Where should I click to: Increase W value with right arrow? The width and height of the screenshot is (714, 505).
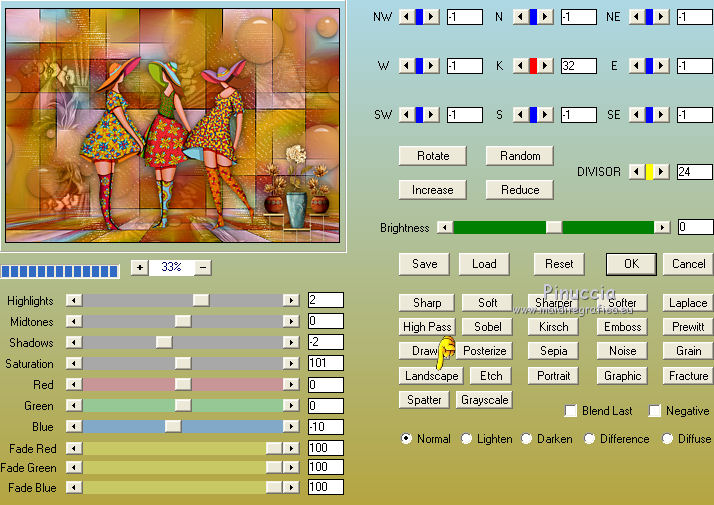tap(431, 66)
